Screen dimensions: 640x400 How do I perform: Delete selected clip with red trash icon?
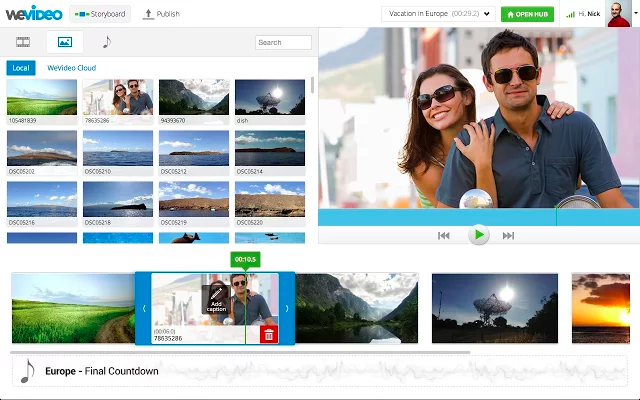(x=269, y=335)
